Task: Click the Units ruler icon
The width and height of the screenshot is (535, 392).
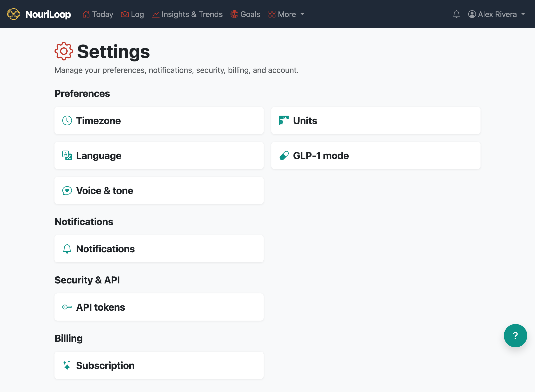Action: pyautogui.click(x=284, y=120)
